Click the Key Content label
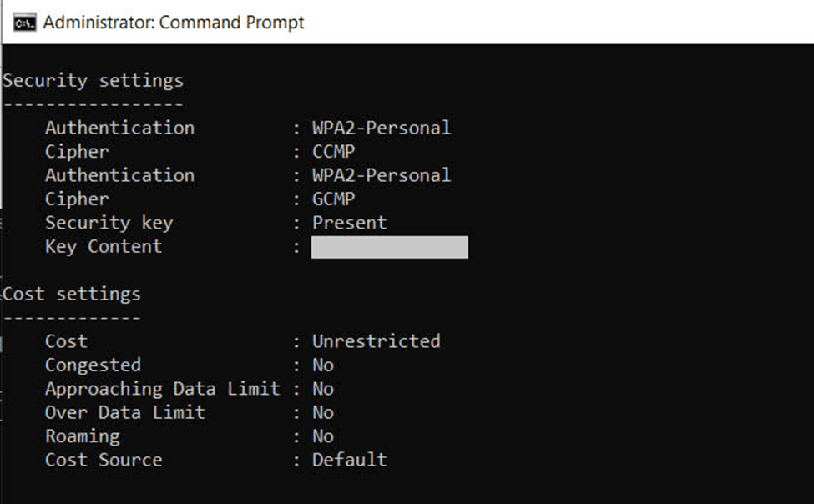The image size is (814, 504). click(104, 246)
